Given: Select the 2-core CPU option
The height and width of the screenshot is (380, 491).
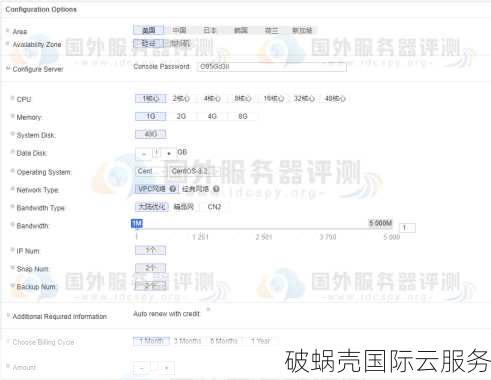Looking at the screenshot, I should pos(181,99).
